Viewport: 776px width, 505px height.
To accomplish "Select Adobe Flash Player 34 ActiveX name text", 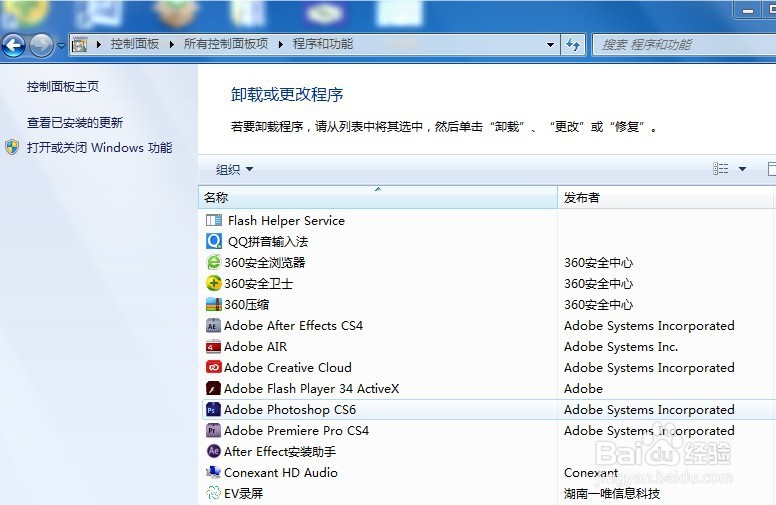I will 311,389.
